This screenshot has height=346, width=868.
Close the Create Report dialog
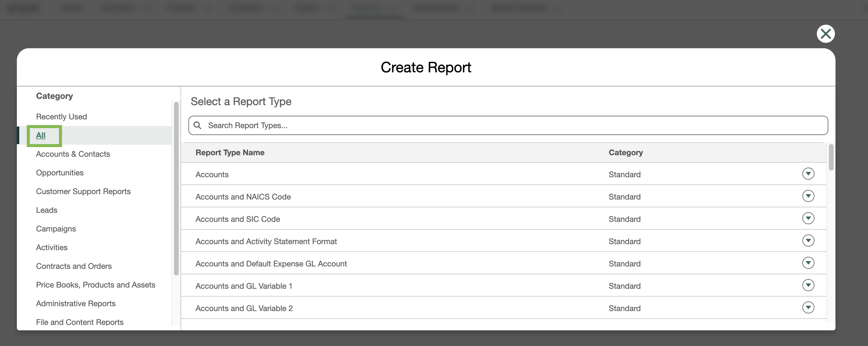click(826, 34)
